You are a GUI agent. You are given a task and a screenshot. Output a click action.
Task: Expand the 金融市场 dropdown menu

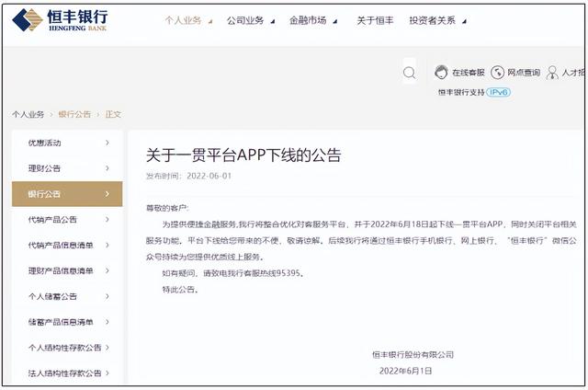(x=311, y=20)
